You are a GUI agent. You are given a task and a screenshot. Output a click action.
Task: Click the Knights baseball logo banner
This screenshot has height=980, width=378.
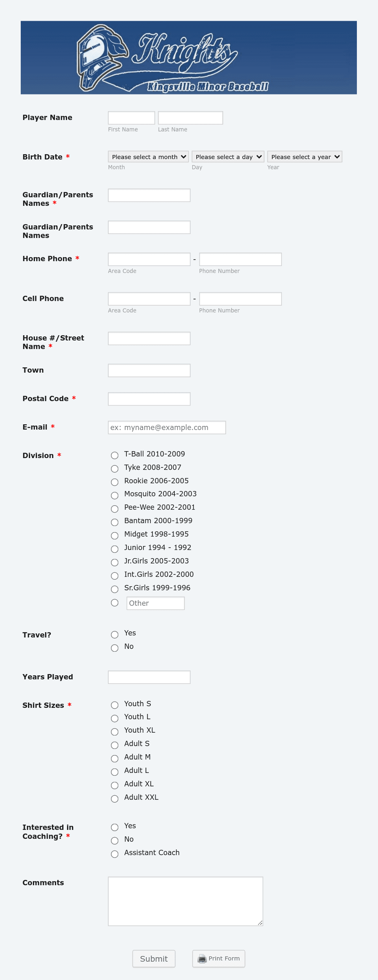pyautogui.click(x=189, y=57)
